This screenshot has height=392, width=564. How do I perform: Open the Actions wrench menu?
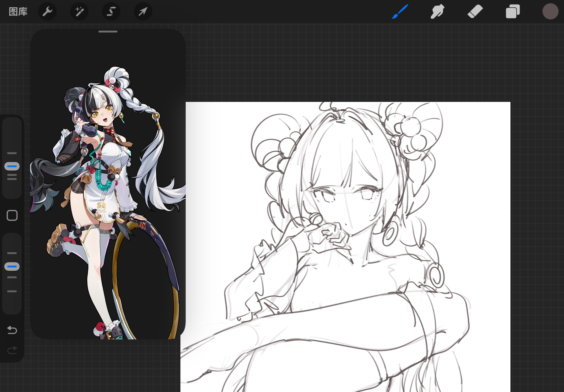click(47, 11)
